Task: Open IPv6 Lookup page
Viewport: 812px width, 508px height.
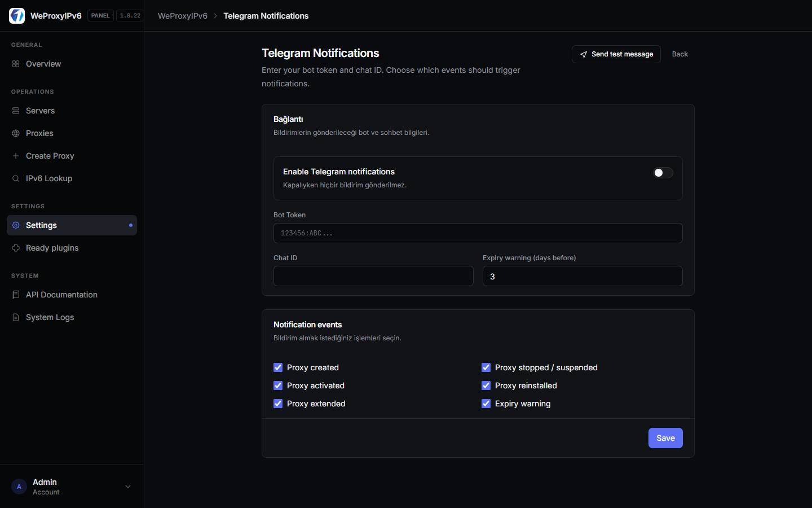Action: click(x=72, y=178)
